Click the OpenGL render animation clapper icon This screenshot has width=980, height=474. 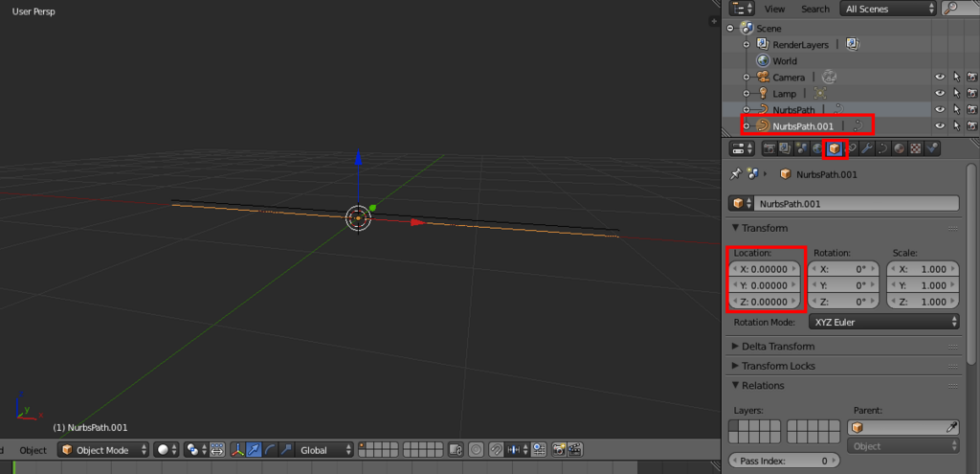click(x=575, y=450)
